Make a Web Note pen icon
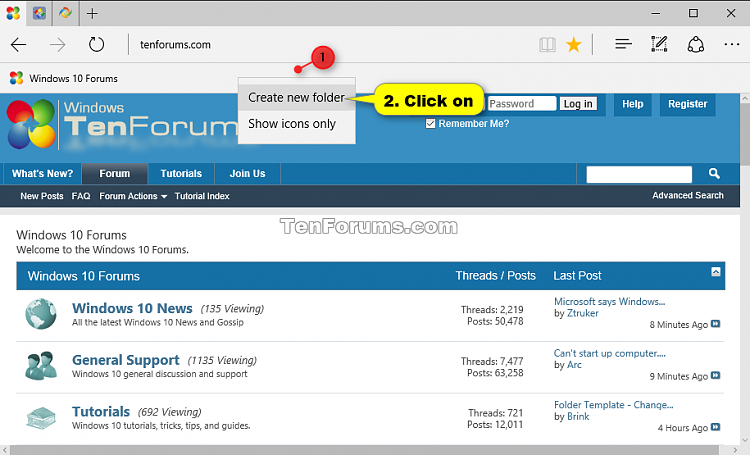Screen dimensions: 750x455 [659, 44]
